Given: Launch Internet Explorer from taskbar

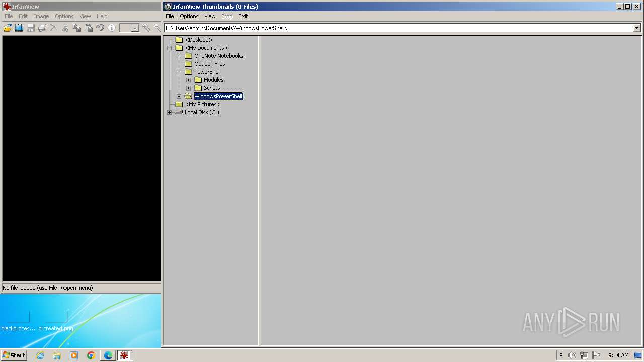Looking at the screenshot, I should click(40, 355).
